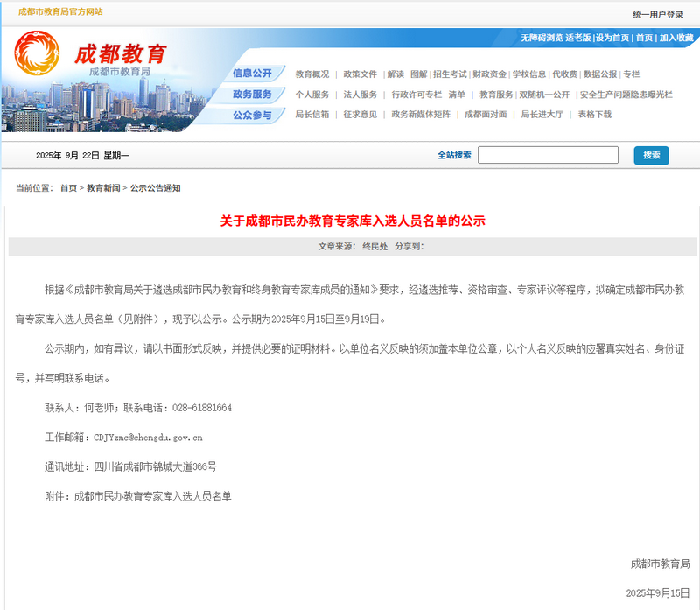Viewport: 700px width, 610px height.
Task: Click 加入收藏 in top bar
Action: coord(675,39)
